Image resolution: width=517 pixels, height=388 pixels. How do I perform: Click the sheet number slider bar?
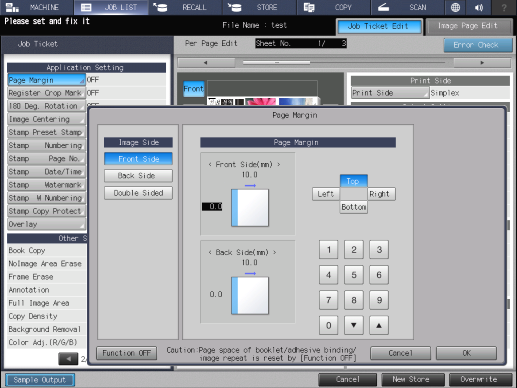click(x=344, y=63)
